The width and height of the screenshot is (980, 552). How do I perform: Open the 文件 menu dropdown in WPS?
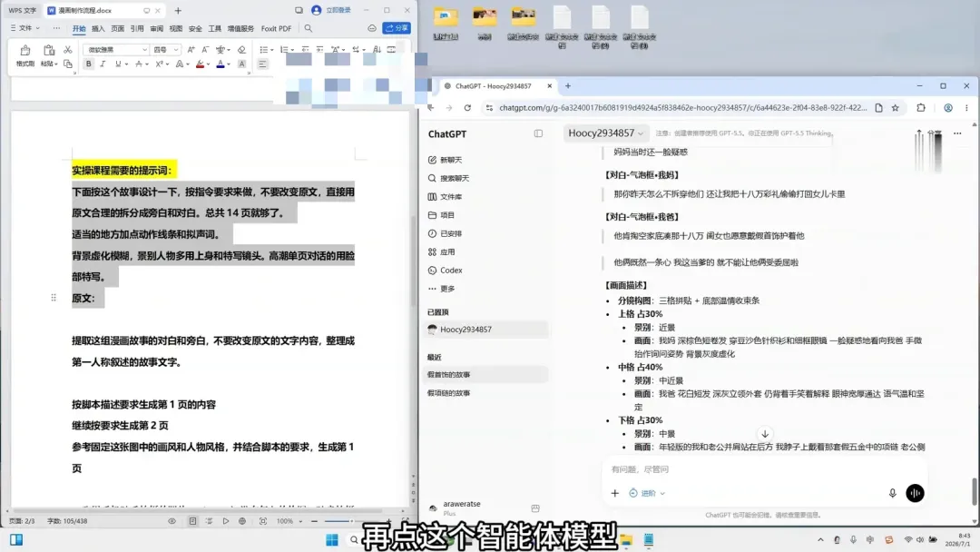[x=25, y=28]
